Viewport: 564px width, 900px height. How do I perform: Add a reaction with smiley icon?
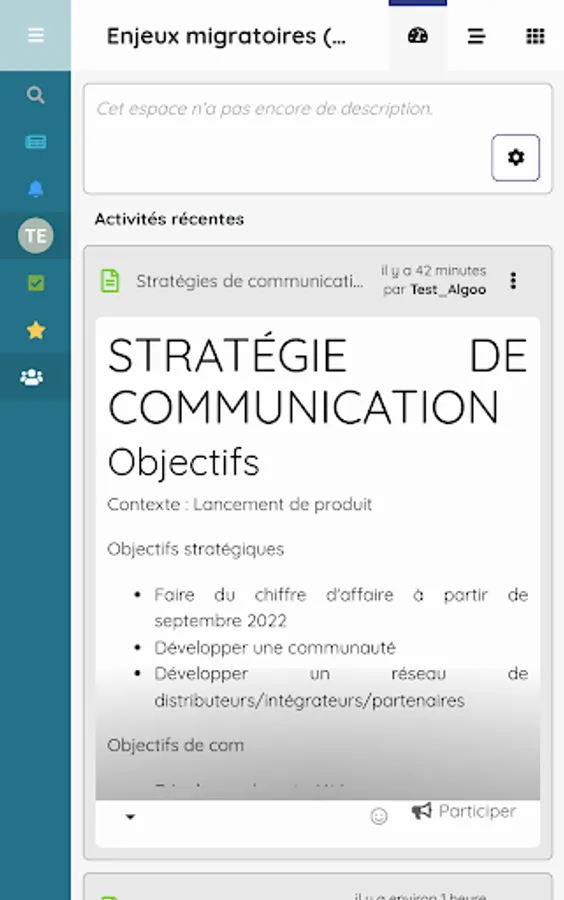pos(379,816)
